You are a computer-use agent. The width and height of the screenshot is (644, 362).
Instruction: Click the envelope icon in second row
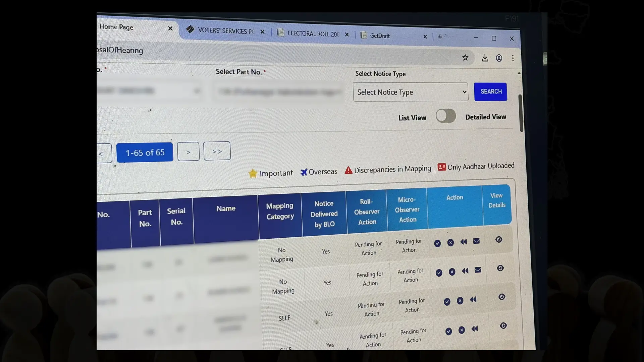click(x=478, y=270)
